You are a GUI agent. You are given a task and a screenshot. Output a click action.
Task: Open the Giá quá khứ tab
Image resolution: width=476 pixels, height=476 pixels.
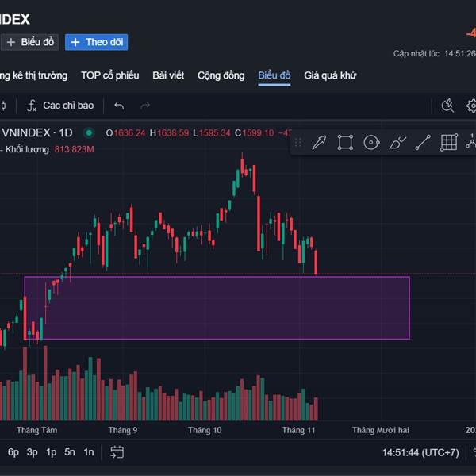point(330,75)
